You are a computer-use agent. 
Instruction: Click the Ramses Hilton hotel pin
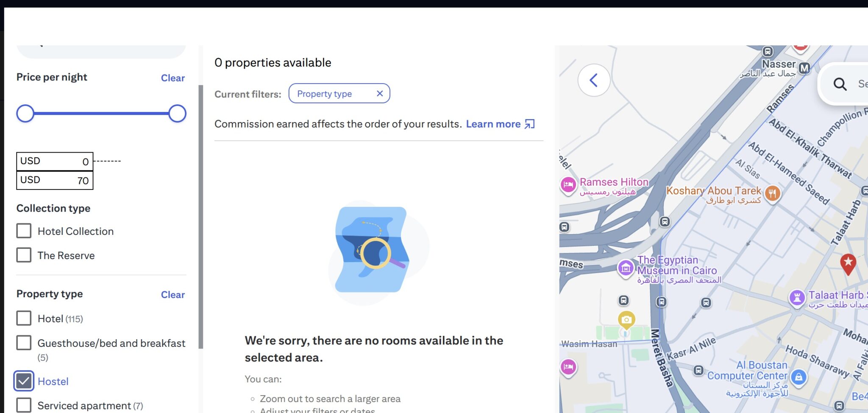tap(568, 184)
